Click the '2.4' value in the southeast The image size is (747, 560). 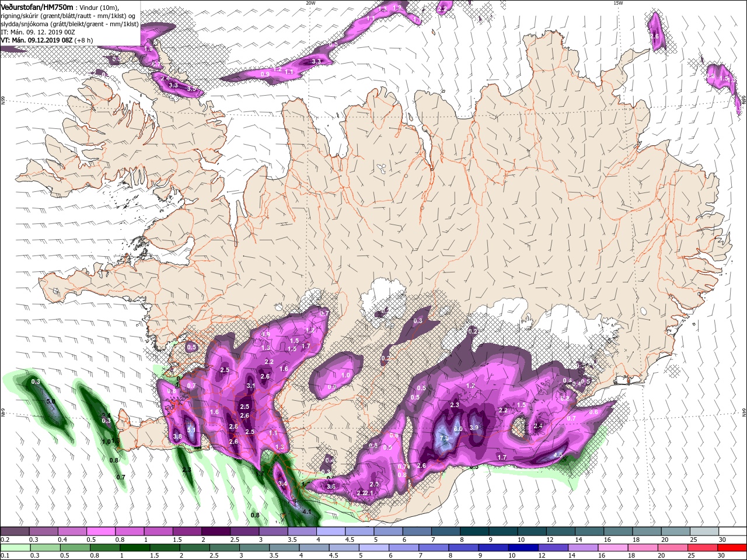click(x=538, y=426)
